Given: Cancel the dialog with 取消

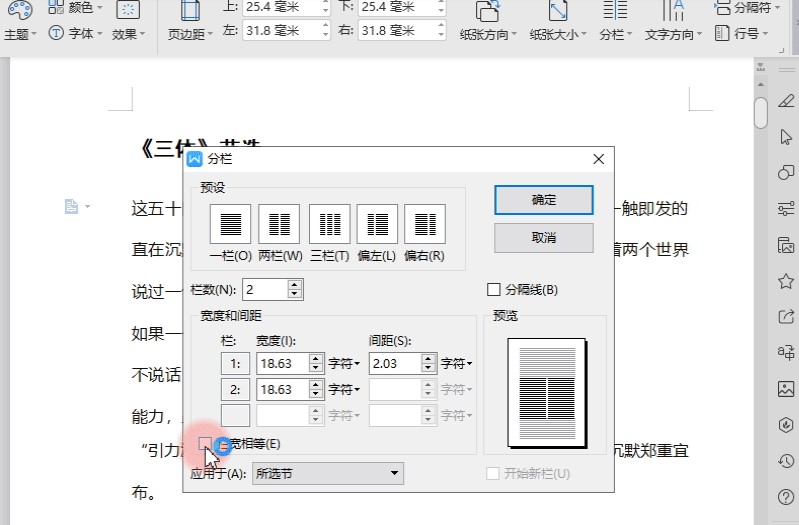Looking at the screenshot, I should coord(544,238).
